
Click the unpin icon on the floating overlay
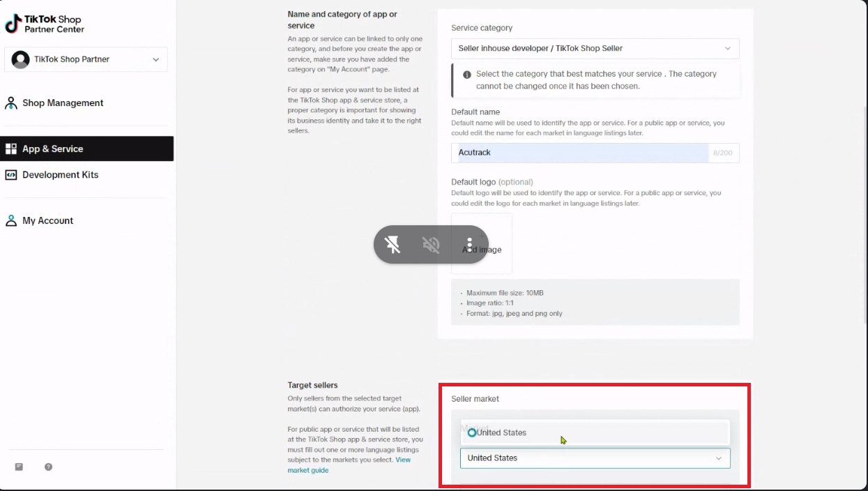[393, 245]
